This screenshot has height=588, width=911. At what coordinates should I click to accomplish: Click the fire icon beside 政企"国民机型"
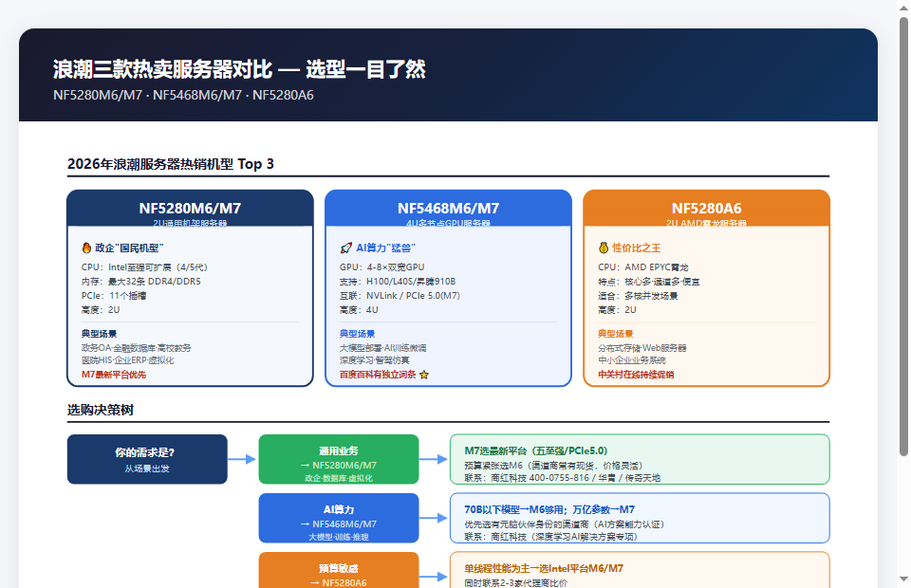86,248
